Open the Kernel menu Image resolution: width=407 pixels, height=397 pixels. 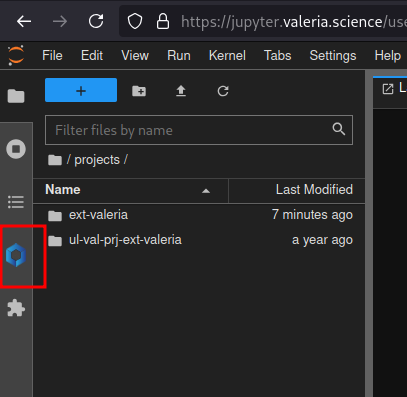[227, 55]
